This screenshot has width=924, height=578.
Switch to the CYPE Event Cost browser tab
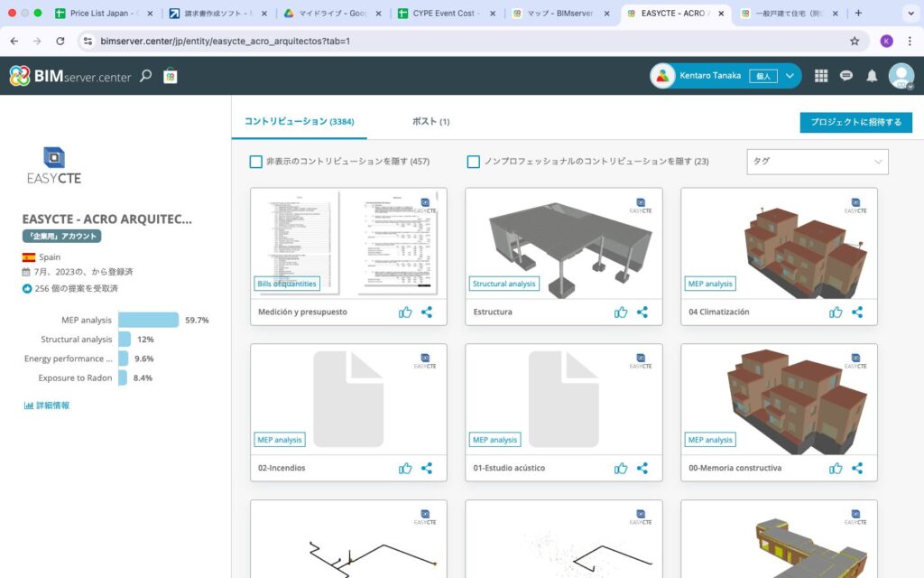[x=446, y=13]
